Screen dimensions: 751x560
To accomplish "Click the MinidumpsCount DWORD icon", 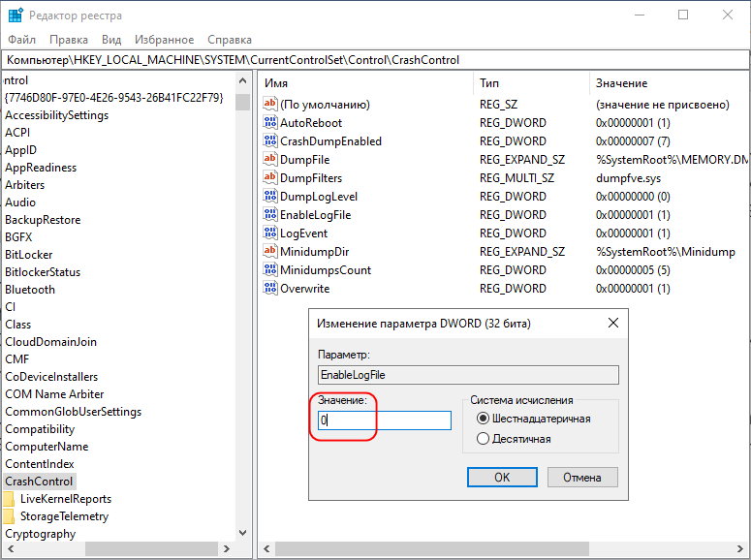I will [270, 269].
